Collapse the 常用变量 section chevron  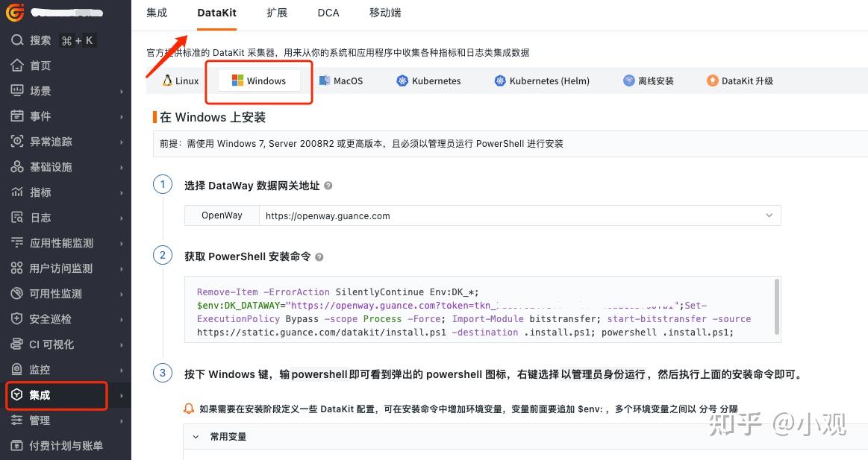[196, 437]
